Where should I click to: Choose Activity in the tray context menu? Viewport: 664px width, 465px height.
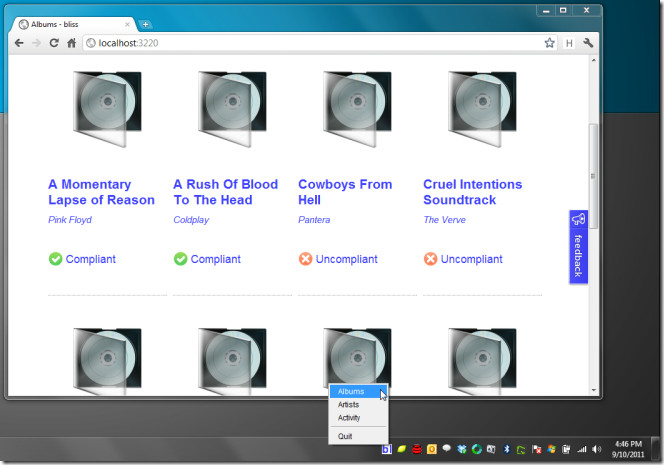pyautogui.click(x=358, y=418)
